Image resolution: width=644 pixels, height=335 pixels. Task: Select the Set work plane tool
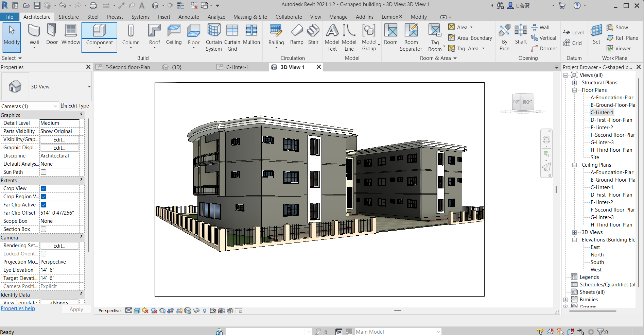point(596,34)
